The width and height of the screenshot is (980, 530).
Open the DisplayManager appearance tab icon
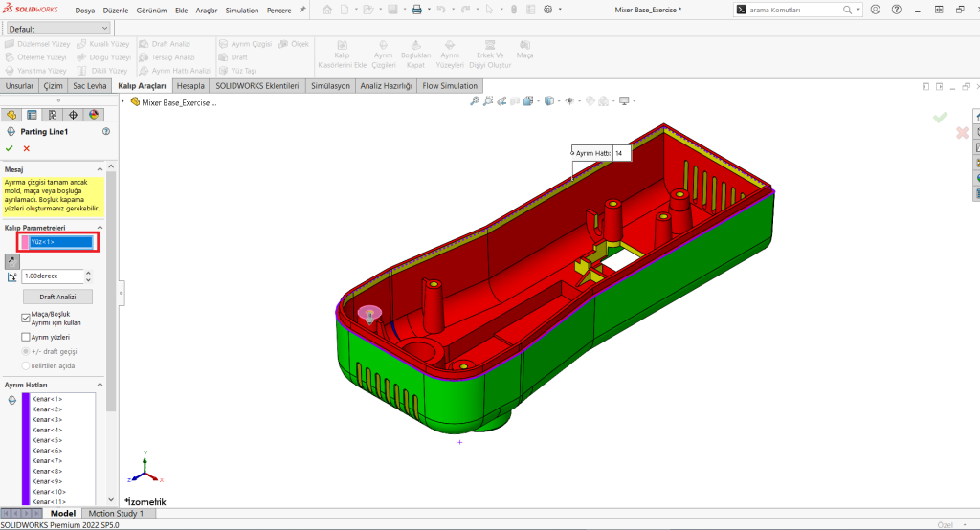click(94, 115)
